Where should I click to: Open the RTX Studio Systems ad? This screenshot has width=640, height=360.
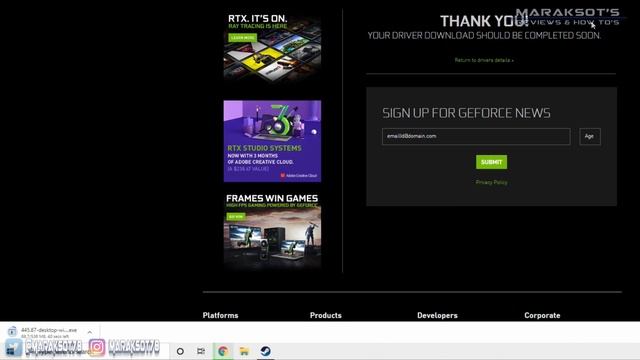pyautogui.click(x=272, y=141)
